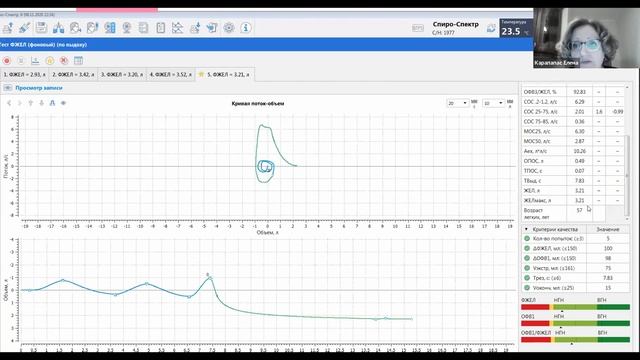
Task: Click the ОФВ1/ФЖЕЛ color range bar
Action: [576, 340]
